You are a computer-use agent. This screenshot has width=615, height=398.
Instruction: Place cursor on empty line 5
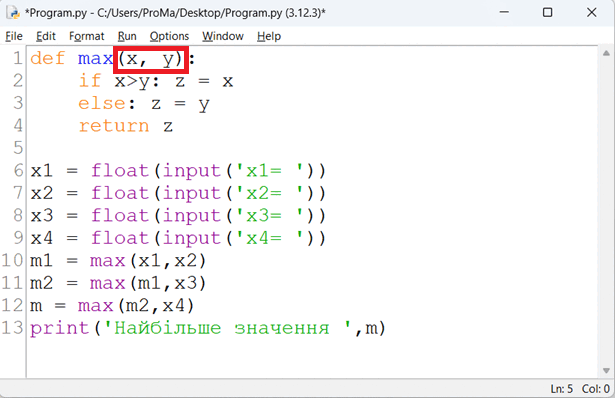coord(312,149)
